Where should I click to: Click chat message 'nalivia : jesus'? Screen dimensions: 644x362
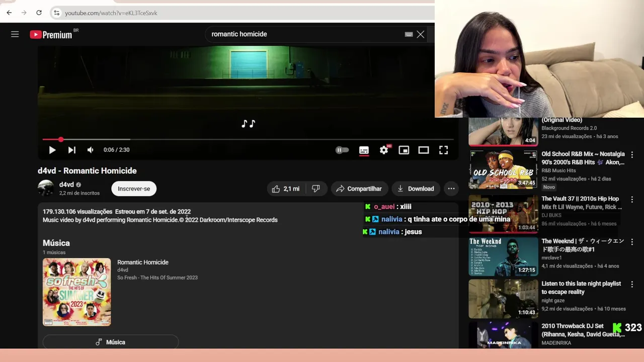tap(392, 232)
